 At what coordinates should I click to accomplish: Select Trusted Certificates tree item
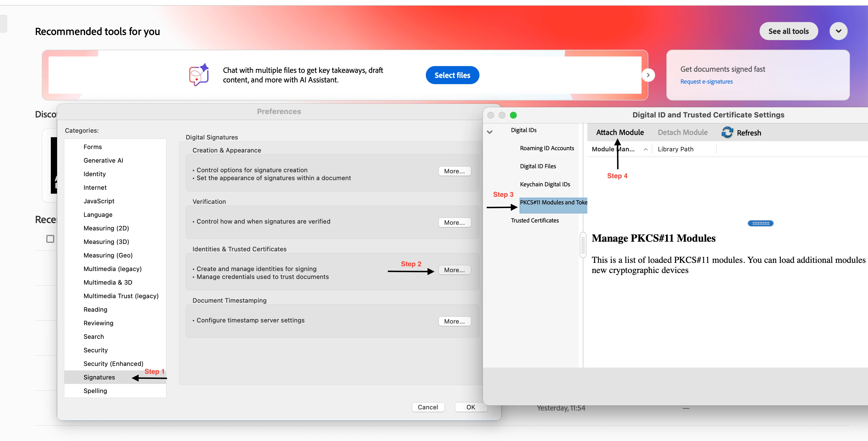535,220
